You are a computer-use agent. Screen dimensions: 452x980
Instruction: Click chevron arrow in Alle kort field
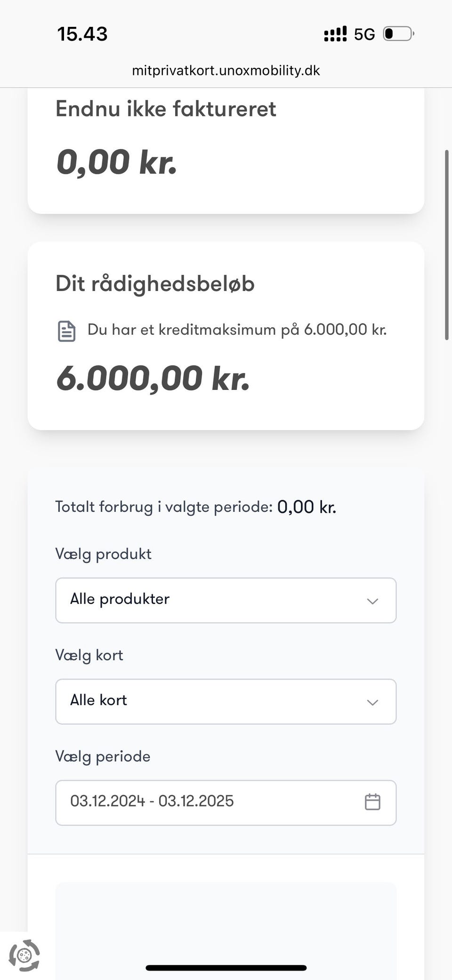pyautogui.click(x=372, y=703)
